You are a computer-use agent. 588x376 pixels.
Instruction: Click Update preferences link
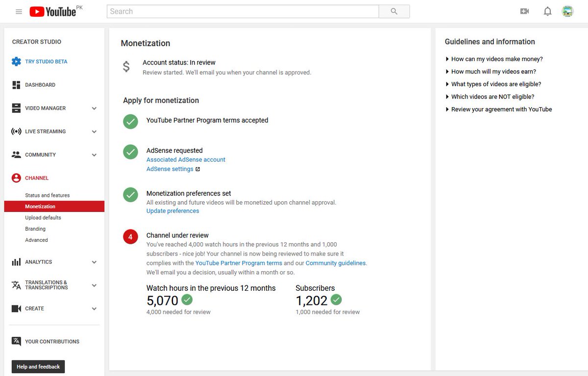click(x=172, y=211)
